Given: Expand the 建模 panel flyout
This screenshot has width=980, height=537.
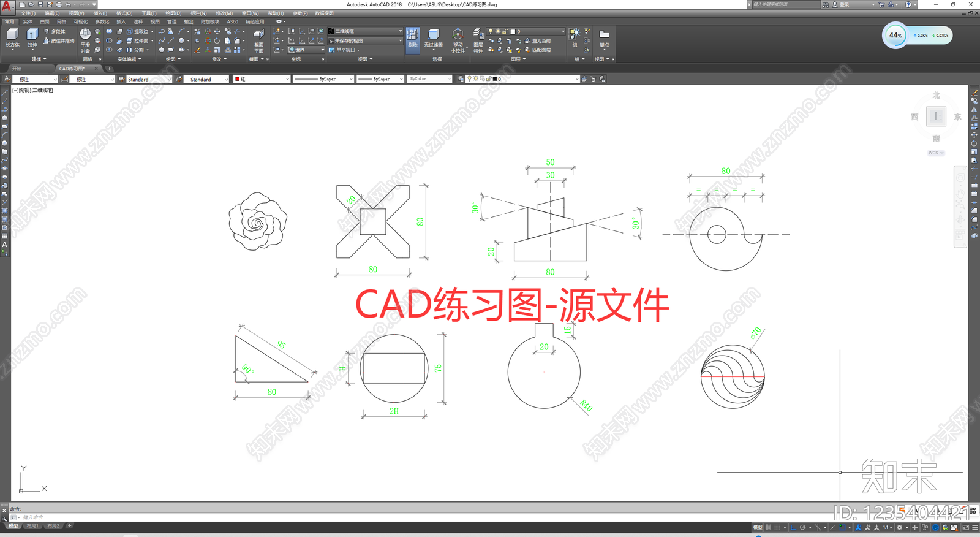Looking at the screenshot, I should 39,59.
